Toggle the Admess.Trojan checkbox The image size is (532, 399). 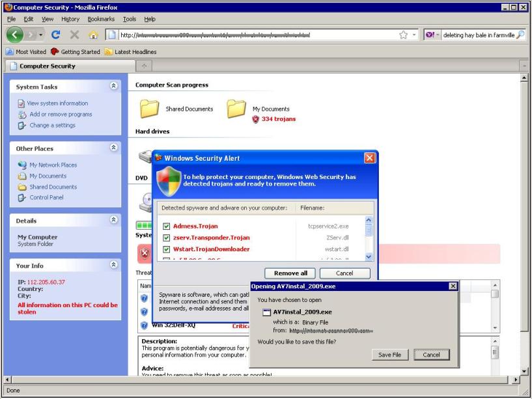coord(166,227)
